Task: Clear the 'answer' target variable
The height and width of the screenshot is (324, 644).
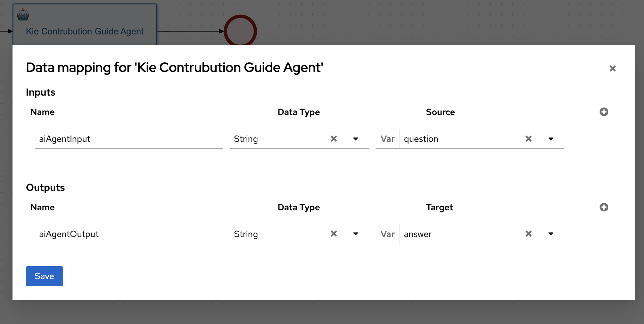Action: point(529,234)
